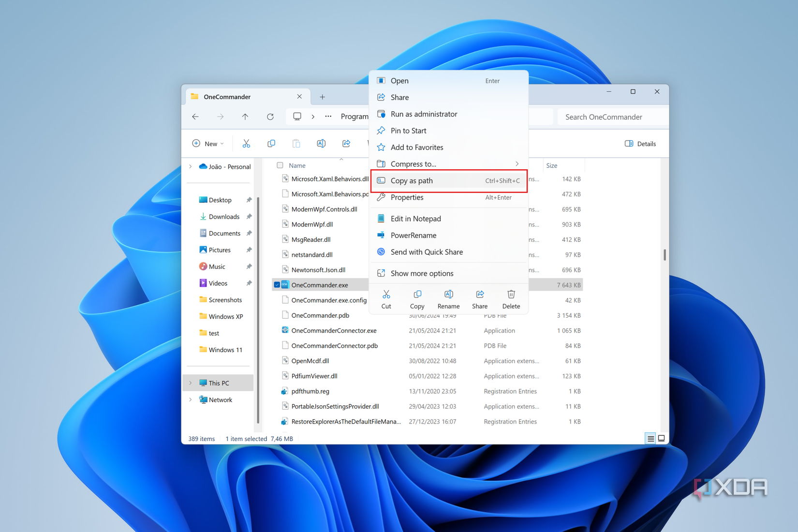The image size is (798, 532).
Task: Run OneCommander.exe as administrator
Action: [424, 114]
